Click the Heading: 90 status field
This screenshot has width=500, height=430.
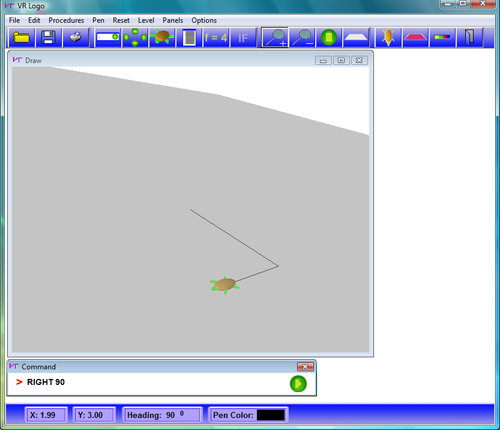coord(162,415)
